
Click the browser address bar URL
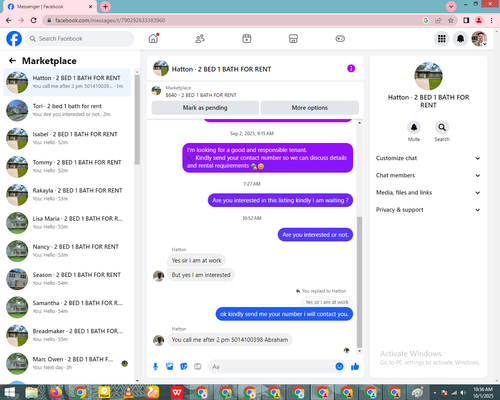[x=110, y=20]
